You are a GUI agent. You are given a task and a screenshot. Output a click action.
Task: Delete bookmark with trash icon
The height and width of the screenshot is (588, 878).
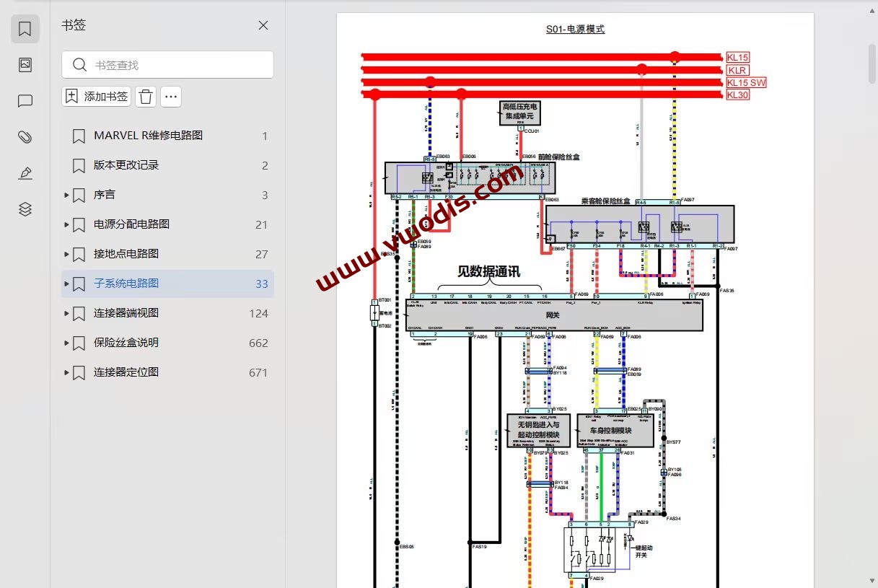click(146, 97)
